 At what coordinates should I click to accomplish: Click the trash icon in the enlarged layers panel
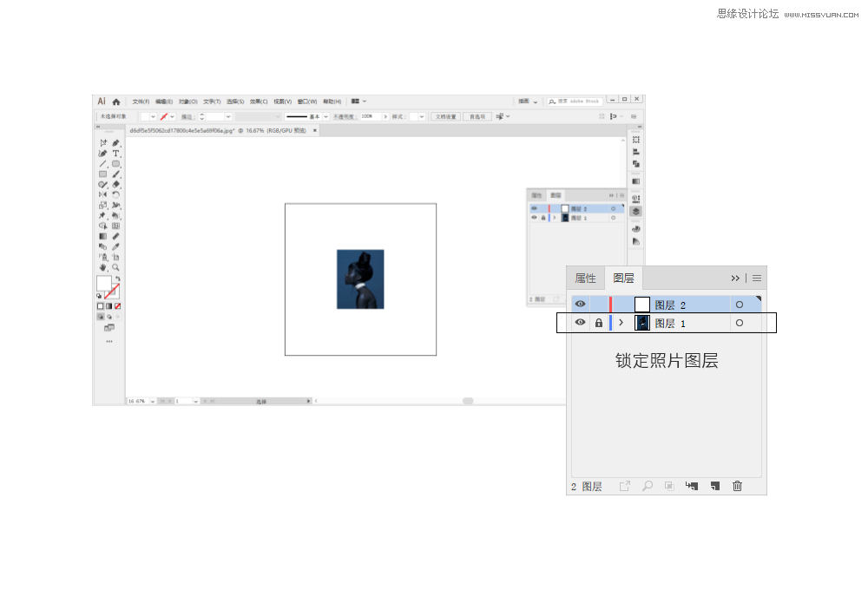(737, 486)
